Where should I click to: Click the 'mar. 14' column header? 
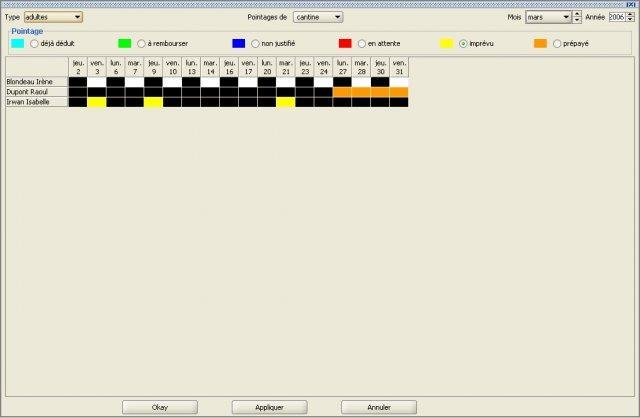tap(210, 67)
